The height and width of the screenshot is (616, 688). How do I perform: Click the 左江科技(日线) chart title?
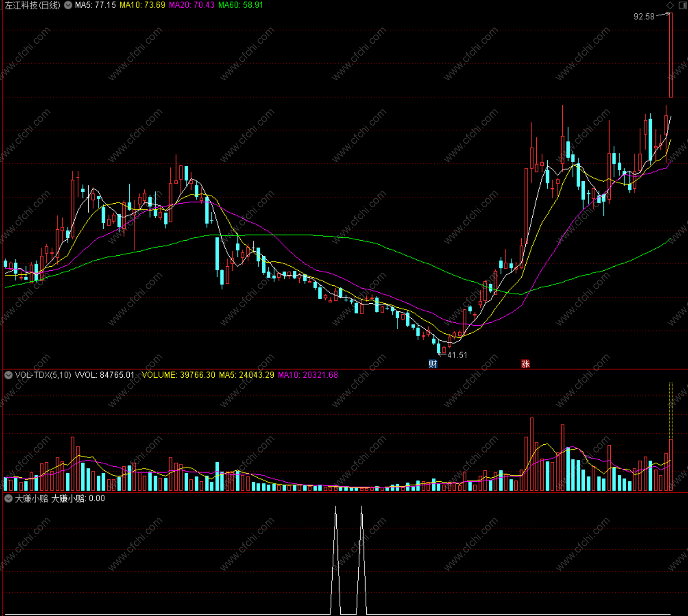tap(32, 5)
